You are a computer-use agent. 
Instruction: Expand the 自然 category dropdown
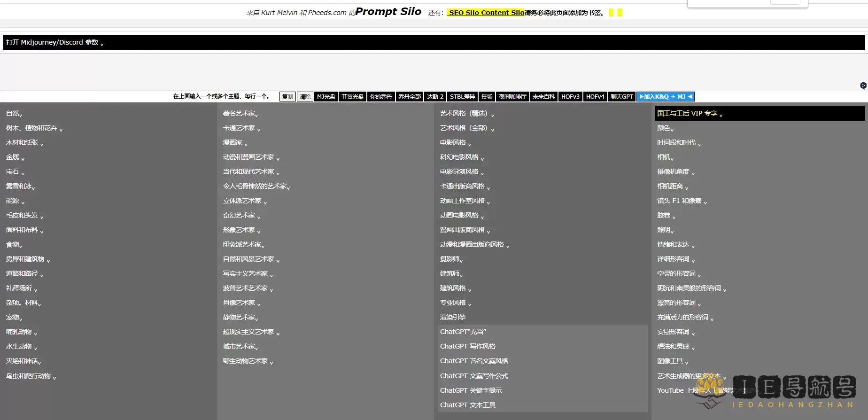(14, 114)
